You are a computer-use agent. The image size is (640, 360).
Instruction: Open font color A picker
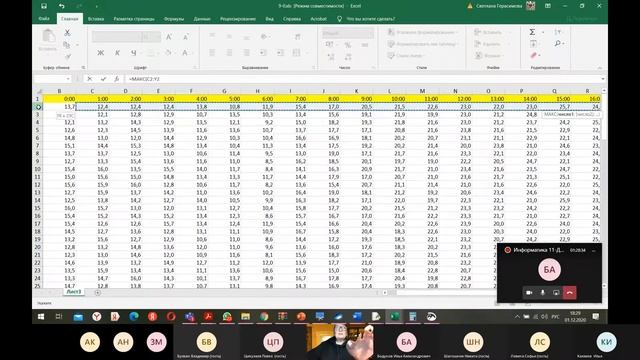pos(185,53)
